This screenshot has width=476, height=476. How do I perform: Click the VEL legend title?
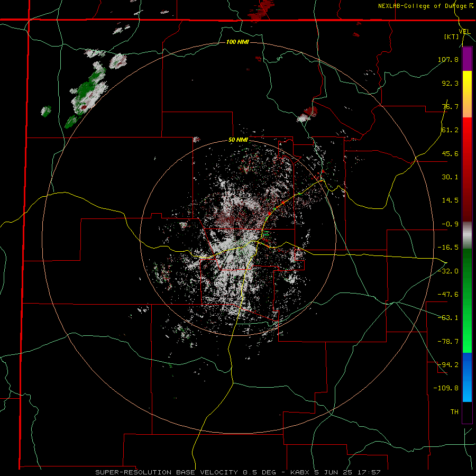[464, 32]
